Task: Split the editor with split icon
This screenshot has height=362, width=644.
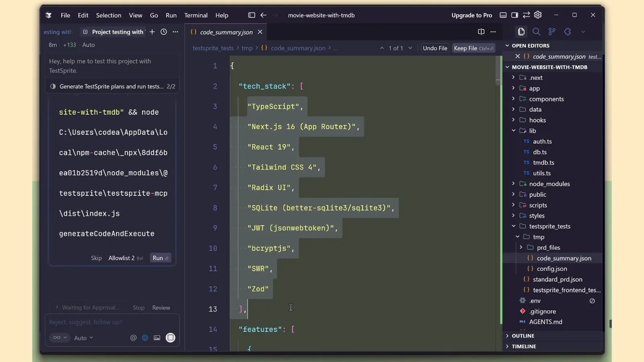Action: coord(481,32)
